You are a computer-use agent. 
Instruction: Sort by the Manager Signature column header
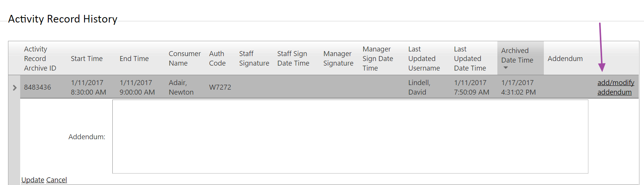[338, 59]
